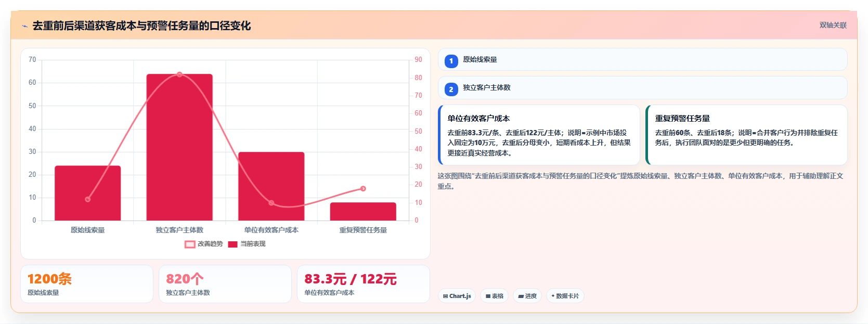This screenshot has height=324, width=868.
Task: Click the 当前表现 red legend swatch
Action: 232,244
